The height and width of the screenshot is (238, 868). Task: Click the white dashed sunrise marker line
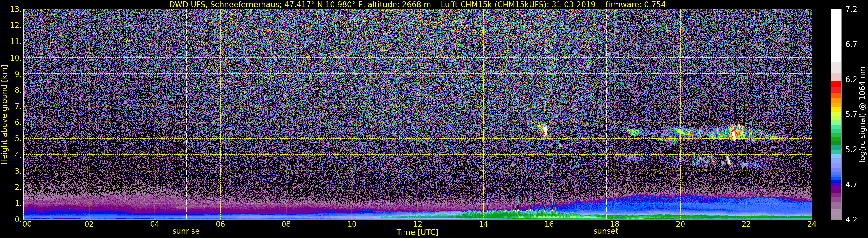pyautogui.click(x=186, y=114)
